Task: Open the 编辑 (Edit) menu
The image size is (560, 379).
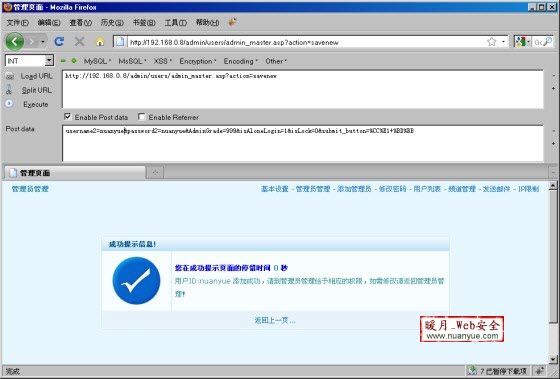Action: click(49, 23)
